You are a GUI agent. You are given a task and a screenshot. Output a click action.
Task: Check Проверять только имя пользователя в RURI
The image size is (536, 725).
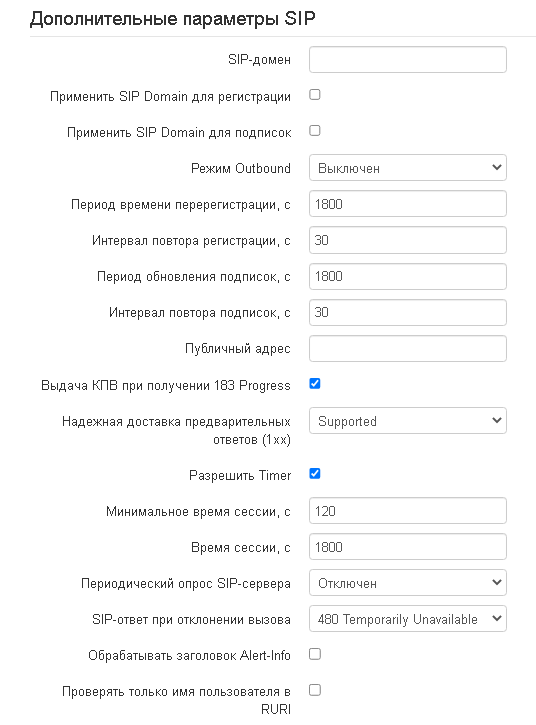[315, 690]
